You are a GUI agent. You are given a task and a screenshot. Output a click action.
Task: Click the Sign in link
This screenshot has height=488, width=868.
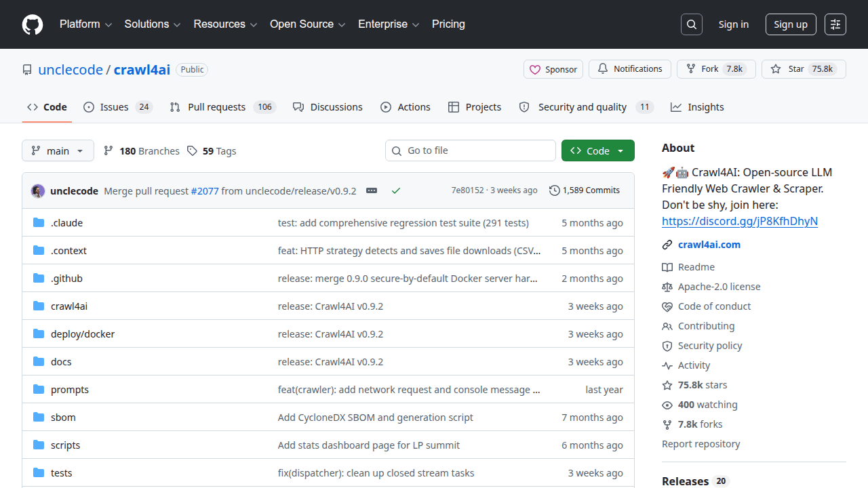click(x=734, y=24)
